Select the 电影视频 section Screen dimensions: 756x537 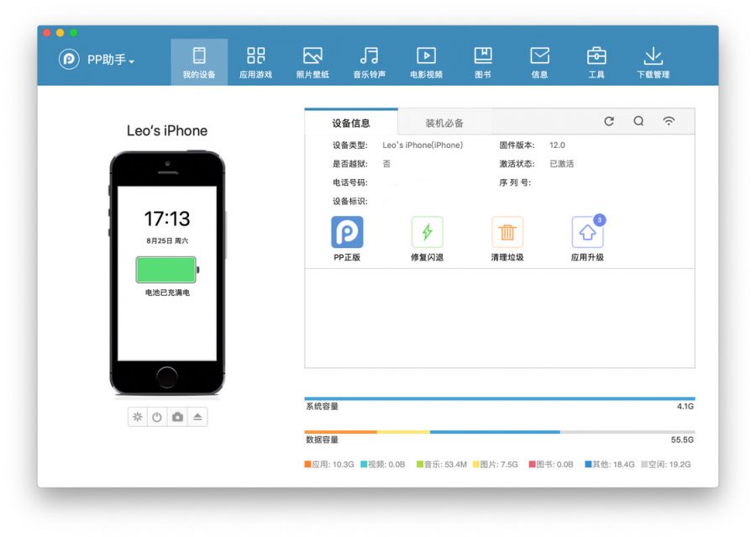(426, 62)
